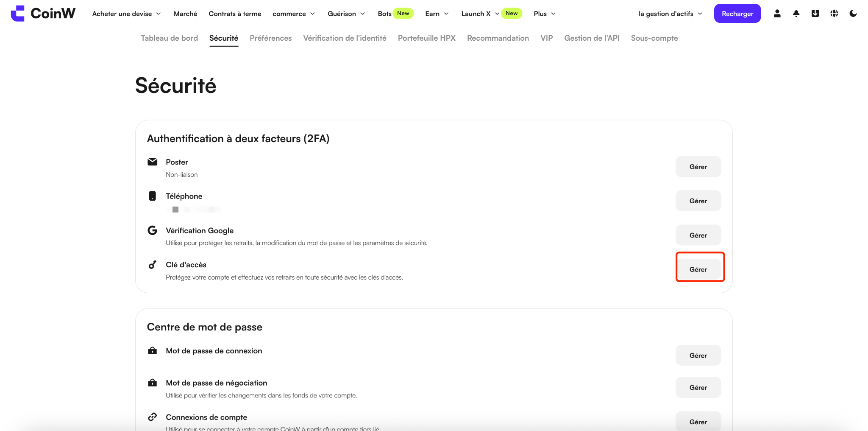
Task: Open the user profile icon
Action: (x=777, y=14)
